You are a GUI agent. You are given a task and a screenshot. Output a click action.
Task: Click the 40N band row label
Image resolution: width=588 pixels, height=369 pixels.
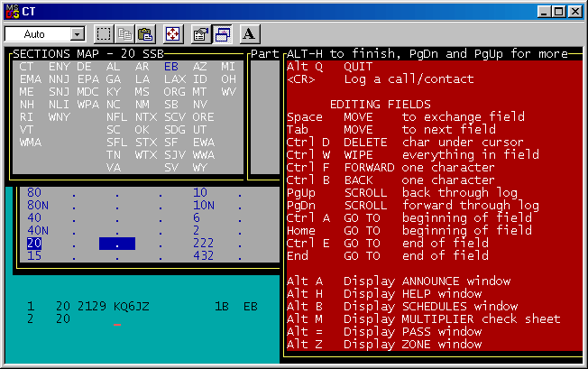pyautogui.click(x=38, y=231)
